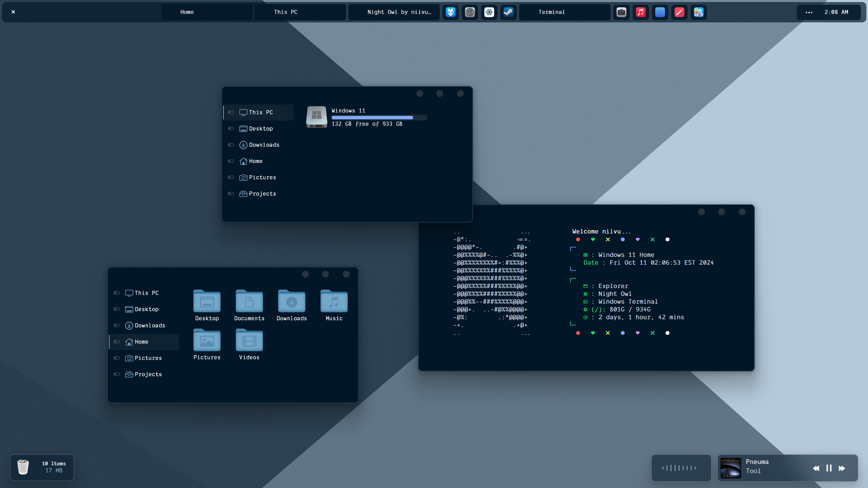Click the Pneuma album art thumbnail
The image size is (868, 488).
tap(731, 468)
